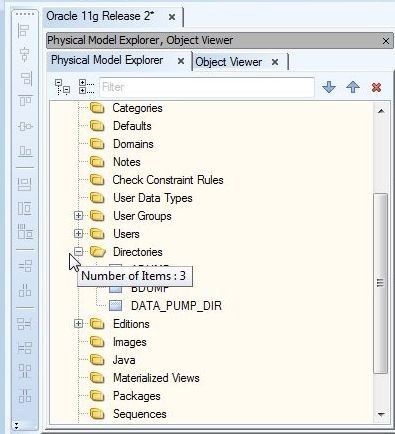Select the User Data Types label
This screenshot has width=395, height=434.
click(x=153, y=198)
